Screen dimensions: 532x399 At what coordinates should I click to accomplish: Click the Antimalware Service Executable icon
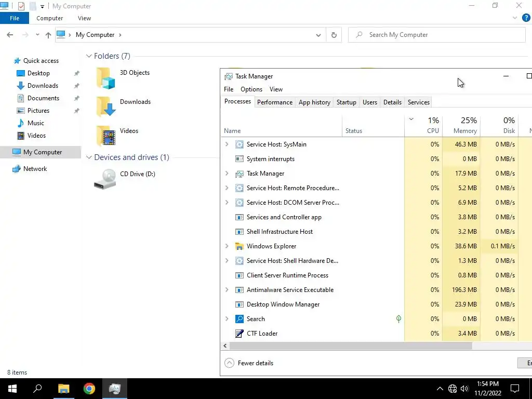click(x=239, y=290)
